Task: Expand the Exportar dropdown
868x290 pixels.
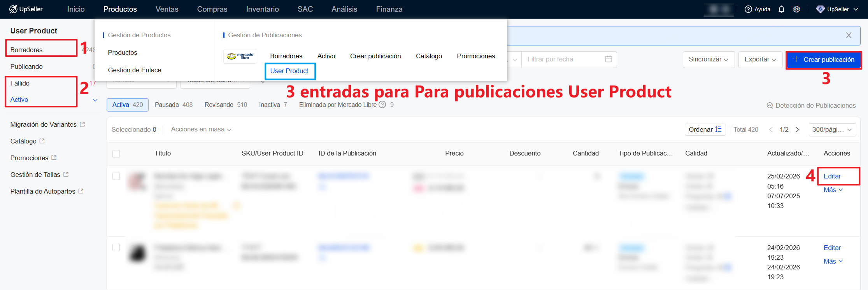Action: pyautogui.click(x=760, y=59)
